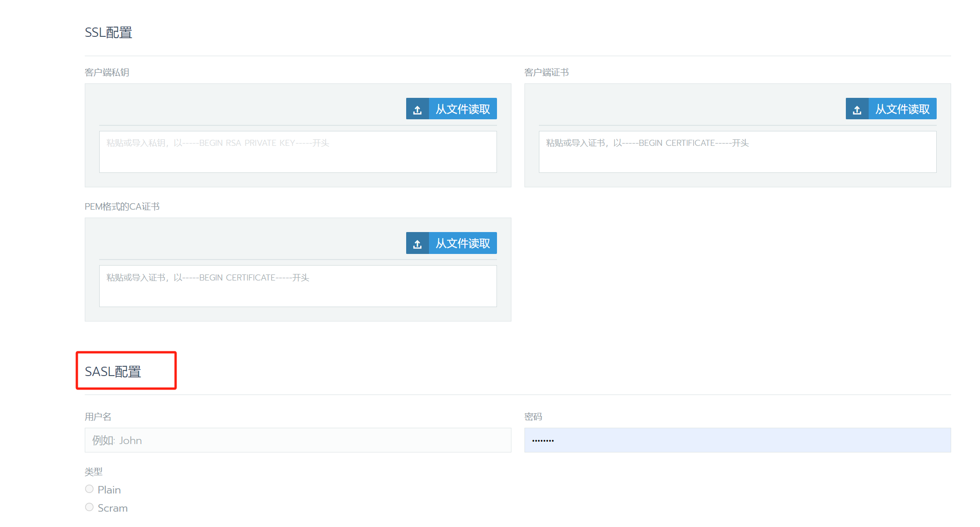The width and height of the screenshot is (980, 527).
Task: Focus the CA certificate paste textarea
Action: pos(298,286)
